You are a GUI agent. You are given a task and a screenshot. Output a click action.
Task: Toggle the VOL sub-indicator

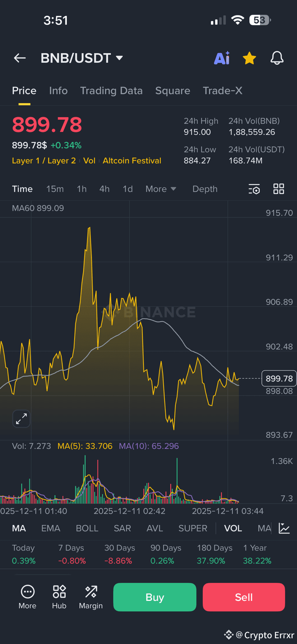(x=233, y=528)
